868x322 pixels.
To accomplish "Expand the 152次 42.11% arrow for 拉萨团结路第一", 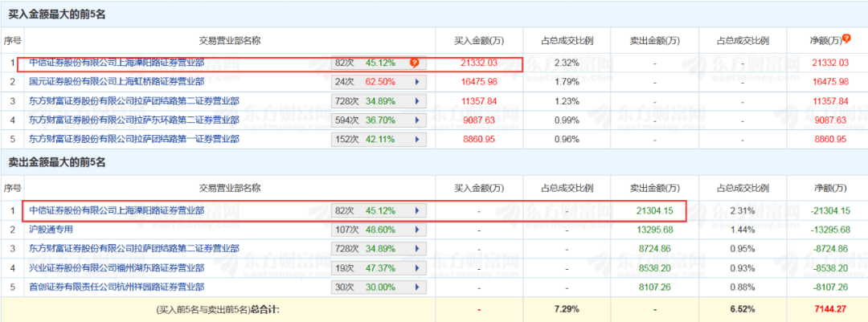I will point(417,139).
